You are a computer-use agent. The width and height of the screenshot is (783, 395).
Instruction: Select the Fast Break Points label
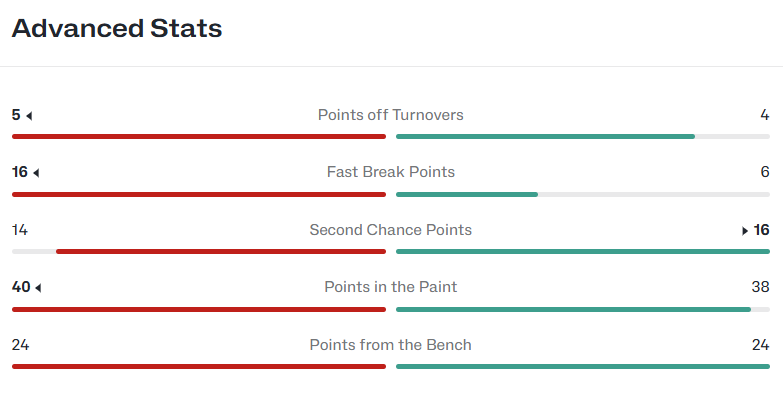click(x=391, y=172)
